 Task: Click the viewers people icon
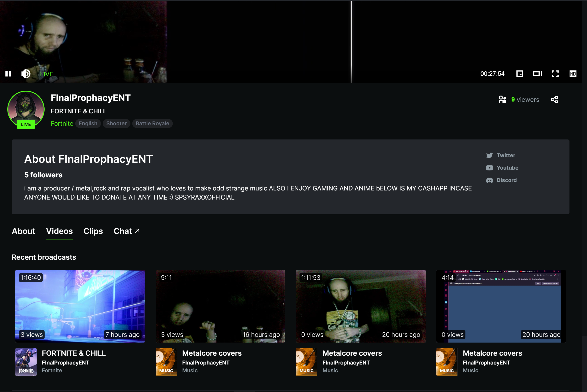502,100
